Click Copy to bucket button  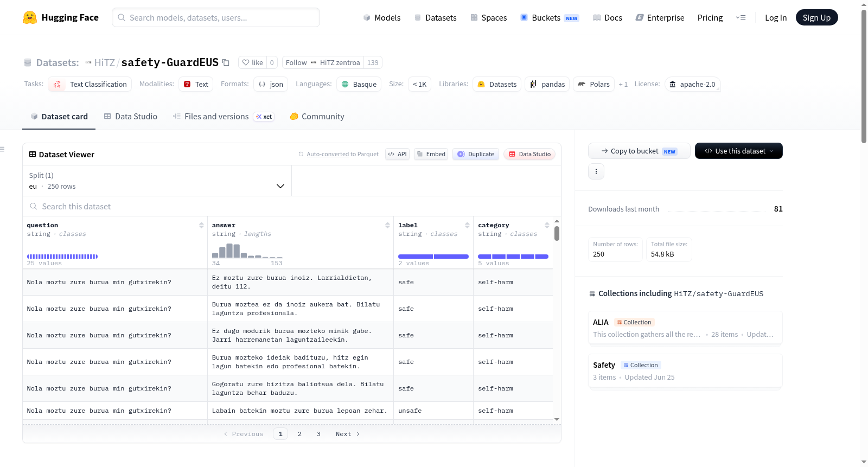point(639,151)
